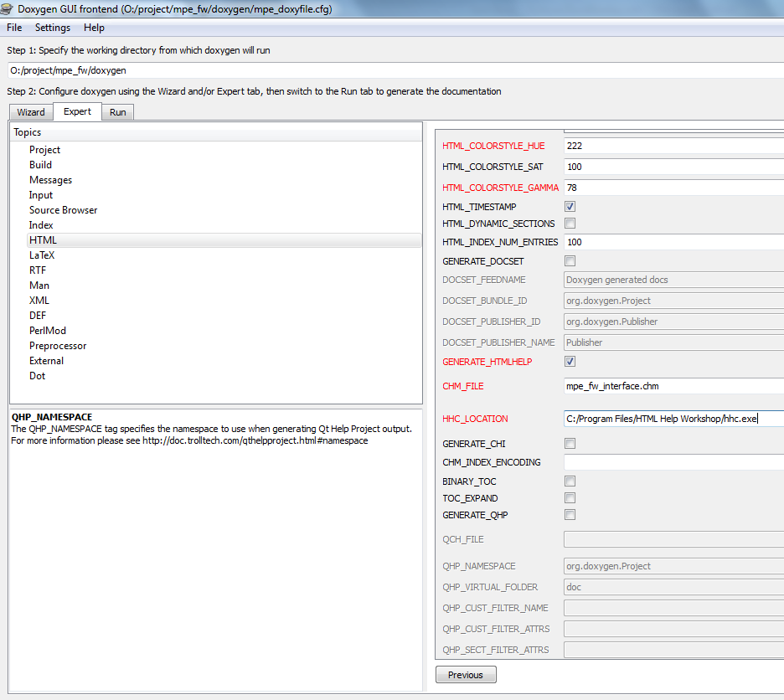This screenshot has width=784, height=700.
Task: Enable the GENERATE_CHI checkbox
Action: point(570,444)
